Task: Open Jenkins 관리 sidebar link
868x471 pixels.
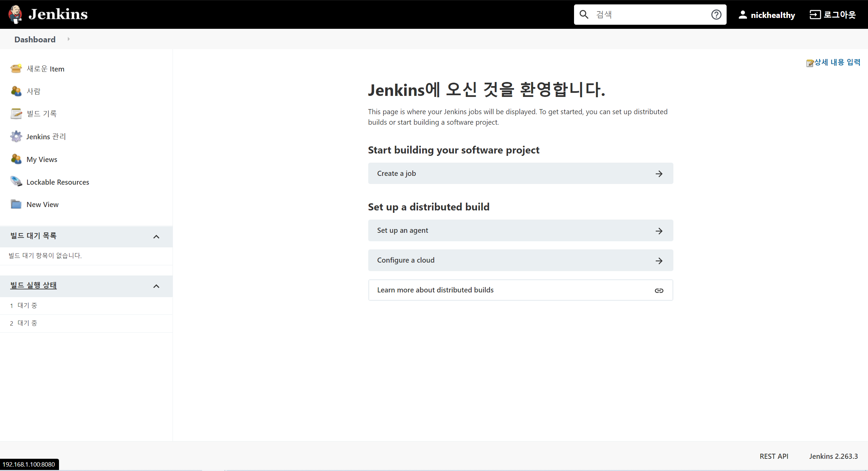Action: click(x=46, y=136)
